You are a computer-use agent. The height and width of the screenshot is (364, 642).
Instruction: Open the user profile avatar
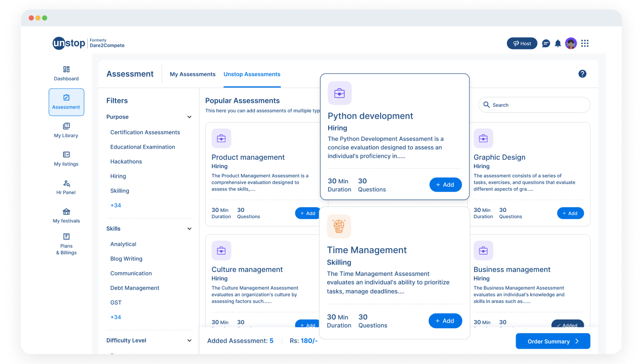click(x=571, y=43)
